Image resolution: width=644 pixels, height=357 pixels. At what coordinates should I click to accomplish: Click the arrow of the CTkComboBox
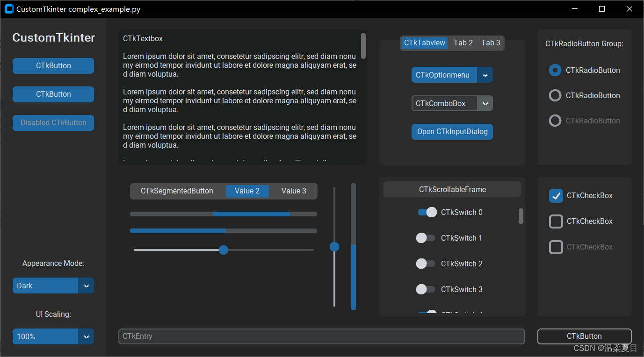pos(485,103)
